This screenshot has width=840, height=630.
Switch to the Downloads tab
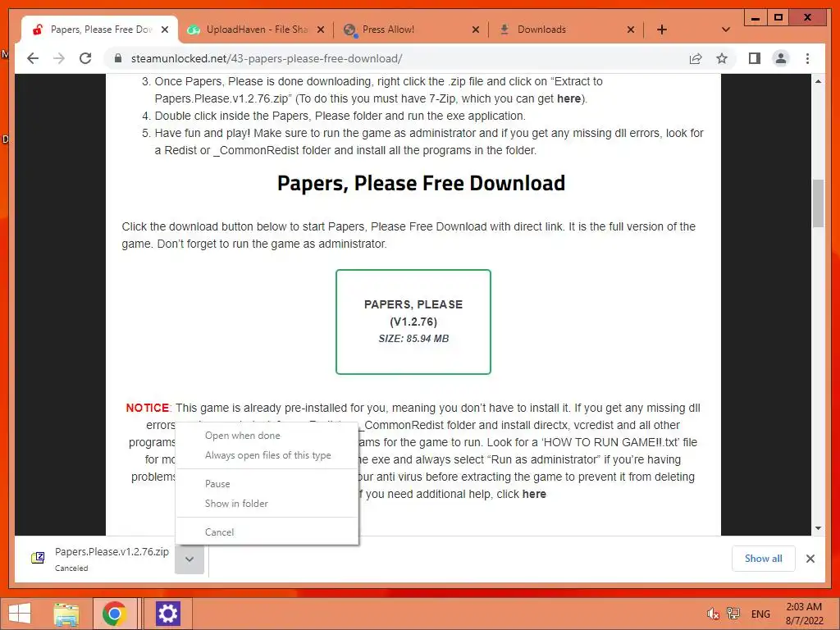pos(565,30)
